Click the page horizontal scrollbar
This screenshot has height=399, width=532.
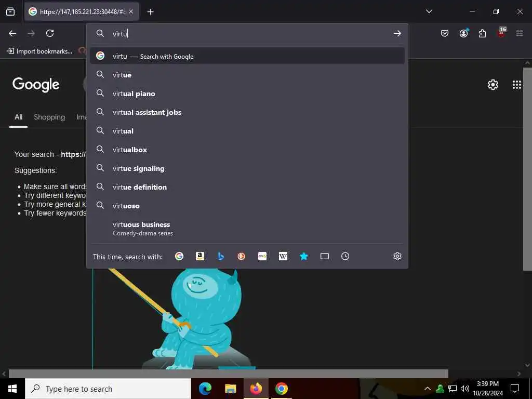click(x=229, y=374)
